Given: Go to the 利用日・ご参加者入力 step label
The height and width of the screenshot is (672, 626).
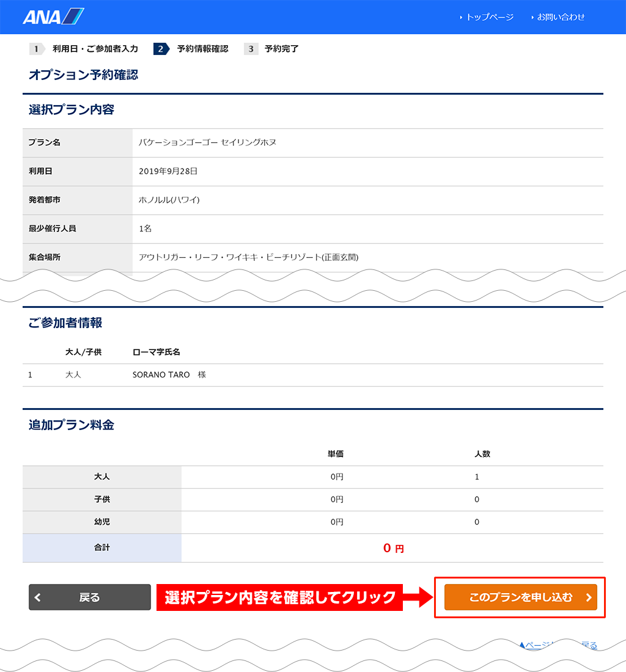Looking at the screenshot, I should (x=95, y=49).
